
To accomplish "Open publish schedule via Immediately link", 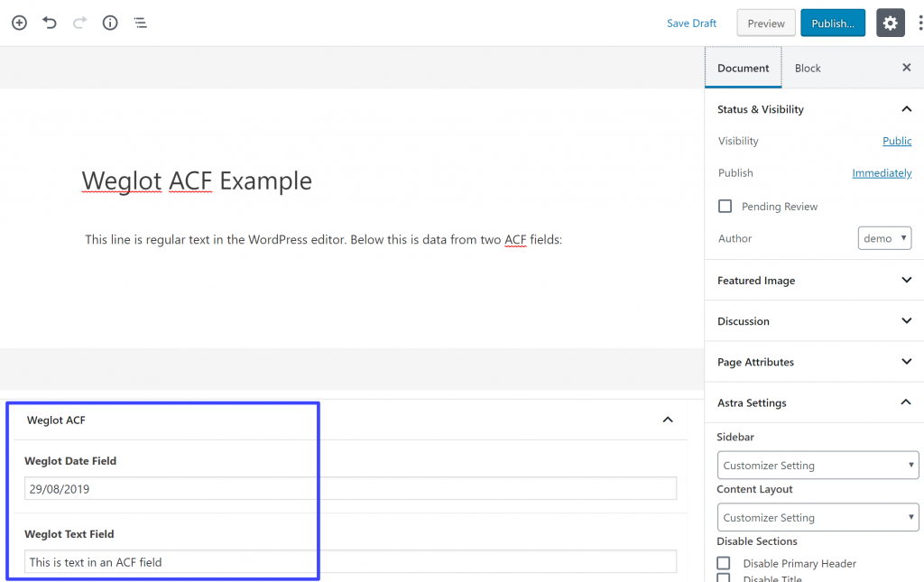I will coord(882,172).
